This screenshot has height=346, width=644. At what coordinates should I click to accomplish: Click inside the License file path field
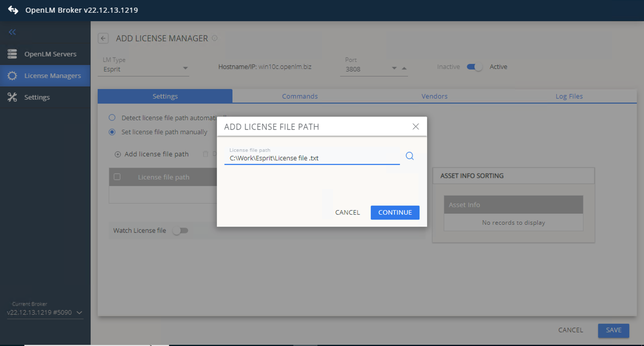(311, 158)
